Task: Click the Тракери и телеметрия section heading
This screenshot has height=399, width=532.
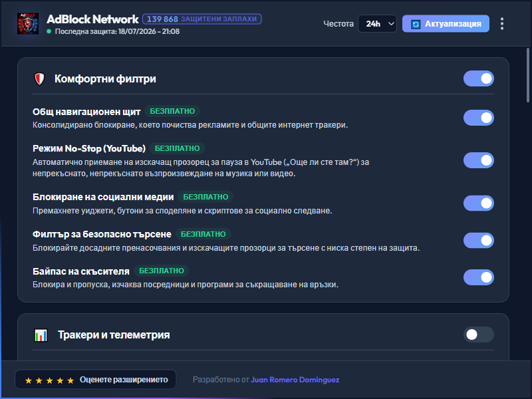Action: (114, 335)
